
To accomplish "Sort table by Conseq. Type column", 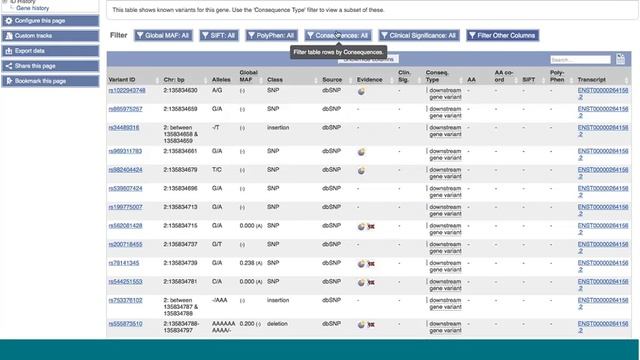I will click(437, 76).
